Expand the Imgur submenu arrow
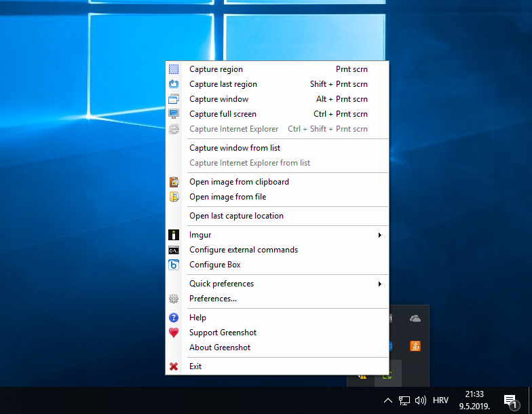 tap(380, 235)
